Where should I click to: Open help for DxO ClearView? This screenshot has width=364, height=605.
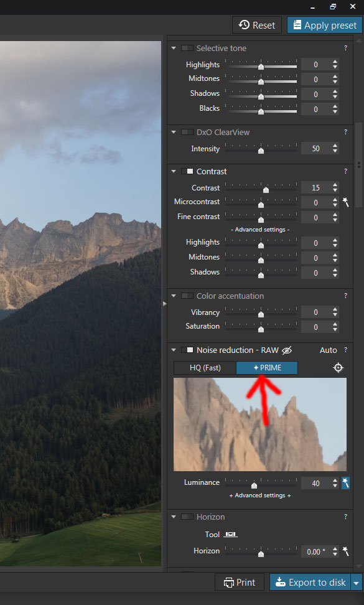(x=345, y=132)
